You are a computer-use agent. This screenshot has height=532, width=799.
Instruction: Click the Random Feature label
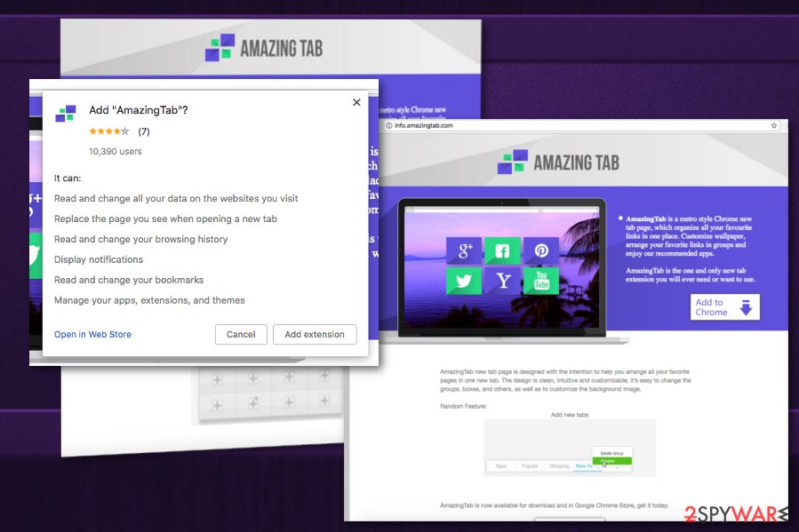464,406
